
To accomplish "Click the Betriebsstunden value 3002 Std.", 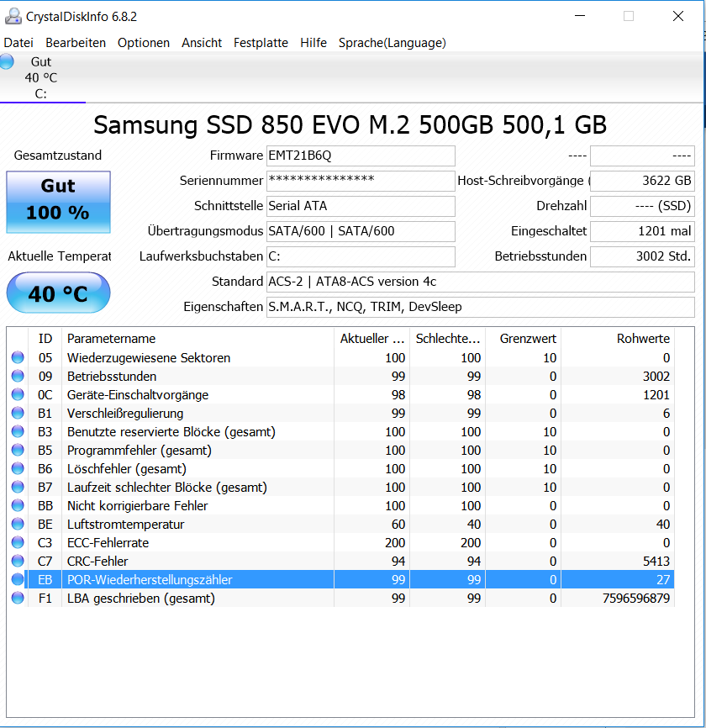I will [x=642, y=256].
